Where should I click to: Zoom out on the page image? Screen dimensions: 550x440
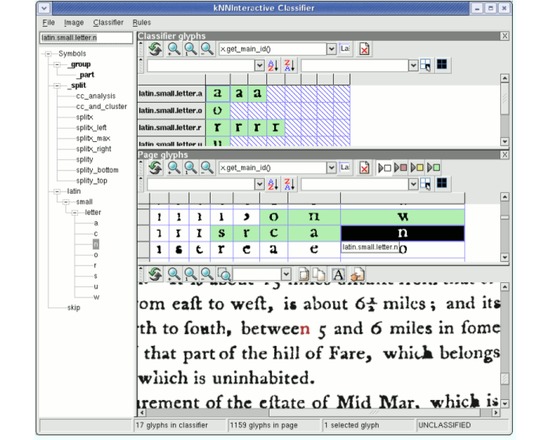[207, 274]
